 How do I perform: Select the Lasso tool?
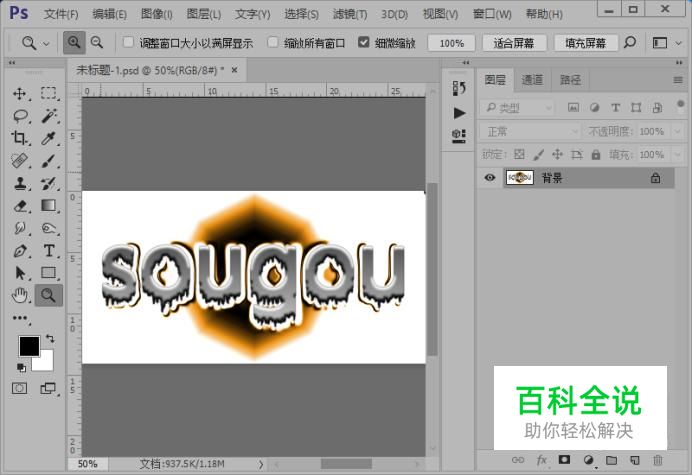coord(20,115)
